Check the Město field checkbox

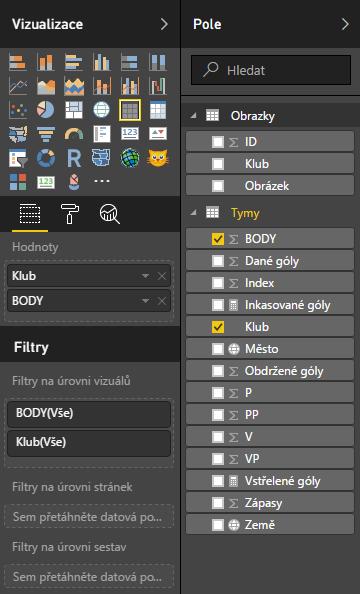pyautogui.click(x=218, y=349)
